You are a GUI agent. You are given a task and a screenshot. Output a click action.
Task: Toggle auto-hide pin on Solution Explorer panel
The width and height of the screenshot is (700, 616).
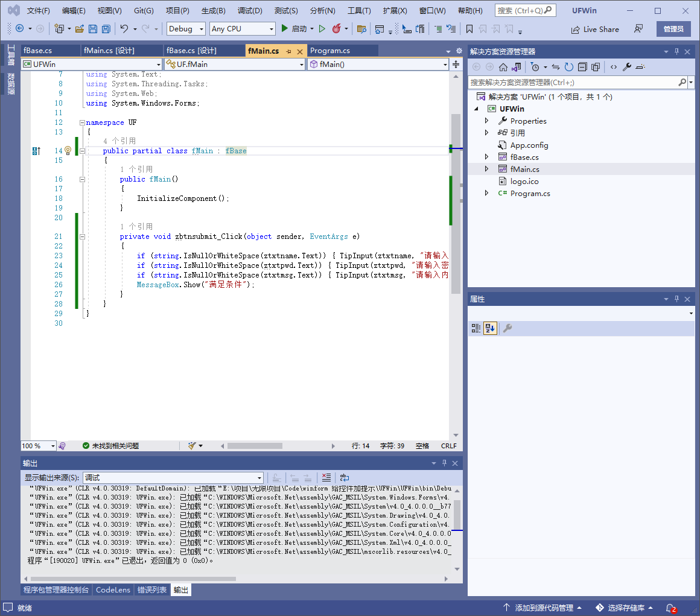tap(677, 52)
